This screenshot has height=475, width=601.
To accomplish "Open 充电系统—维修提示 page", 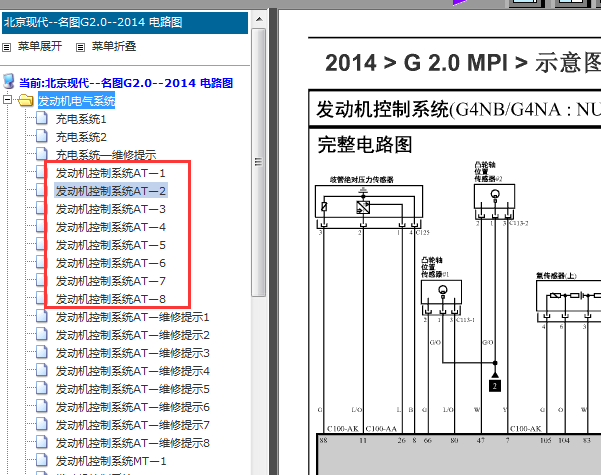I will pos(105,155).
